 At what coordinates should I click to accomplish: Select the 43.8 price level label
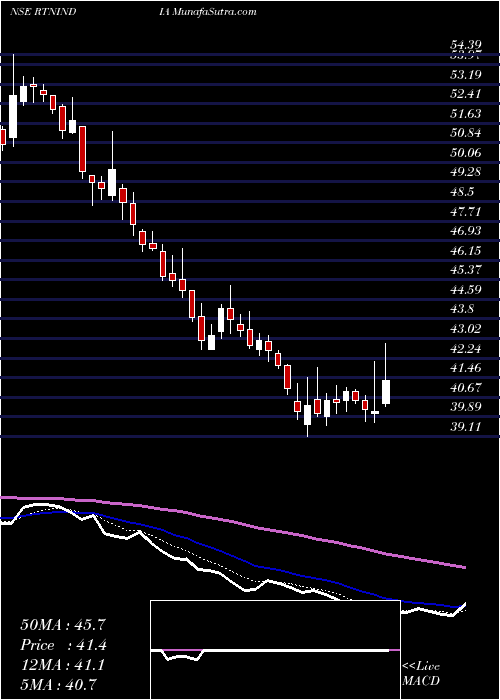point(462,309)
